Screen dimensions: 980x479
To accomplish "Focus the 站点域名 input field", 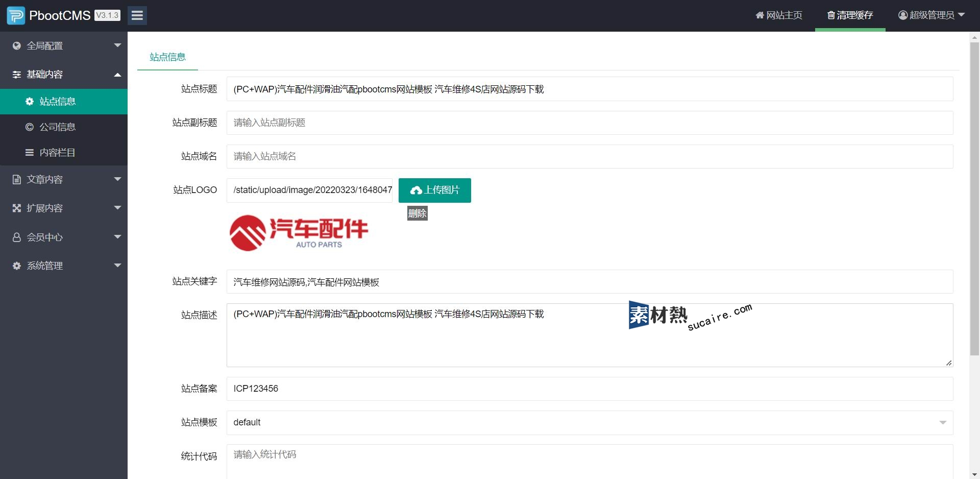I will [590, 156].
